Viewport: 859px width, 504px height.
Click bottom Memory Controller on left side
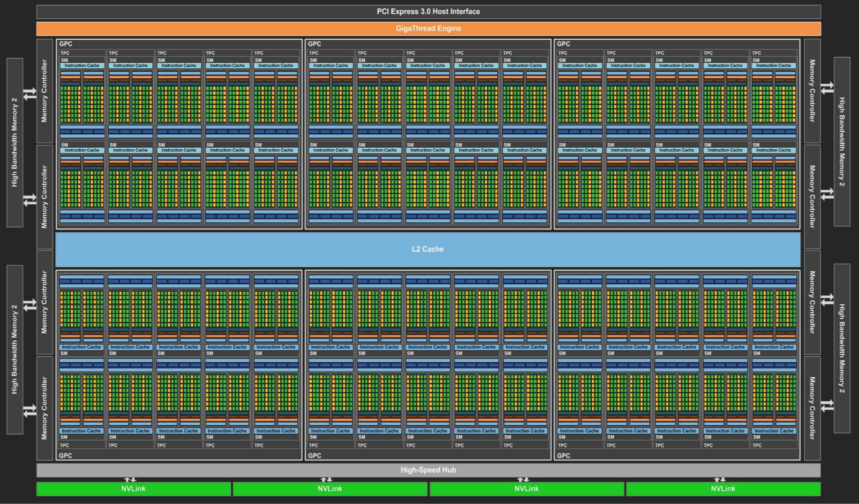45,408
